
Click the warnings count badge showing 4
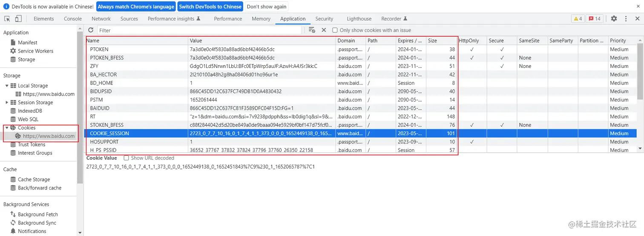point(578,19)
